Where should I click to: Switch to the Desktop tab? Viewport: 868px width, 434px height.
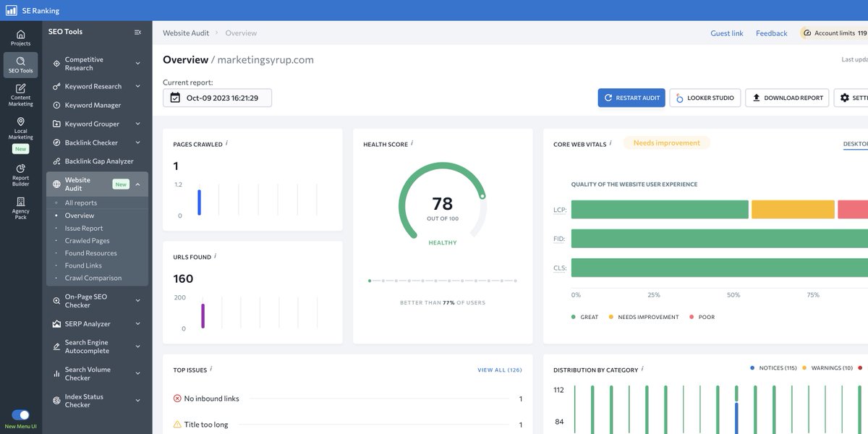[856, 144]
